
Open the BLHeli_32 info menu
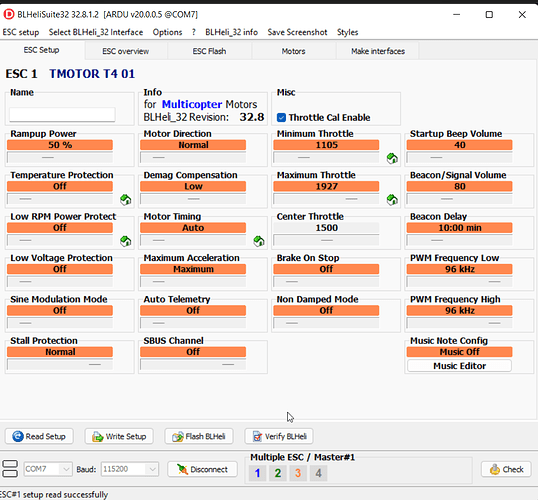pyautogui.click(x=232, y=32)
